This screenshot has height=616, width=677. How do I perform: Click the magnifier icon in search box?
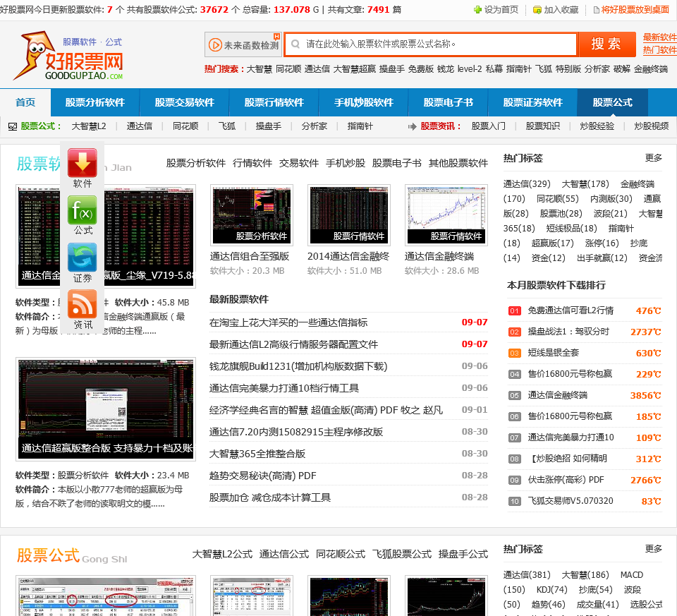pyautogui.click(x=295, y=44)
